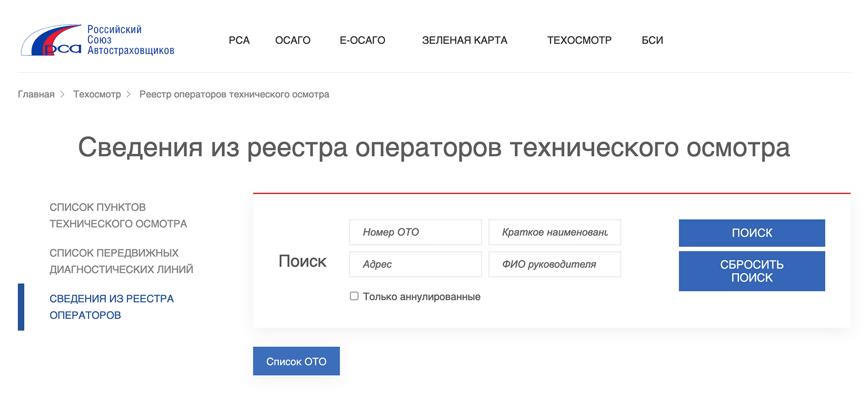868x410 pixels.
Task: Open Техосмотр from the breadcrumb trail
Action: click(x=96, y=94)
